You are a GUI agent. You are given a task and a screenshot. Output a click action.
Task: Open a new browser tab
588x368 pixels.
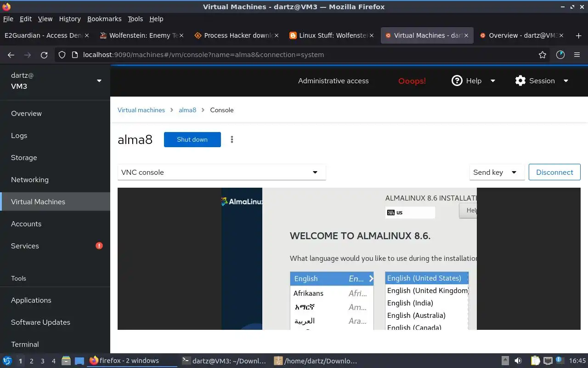click(x=578, y=35)
